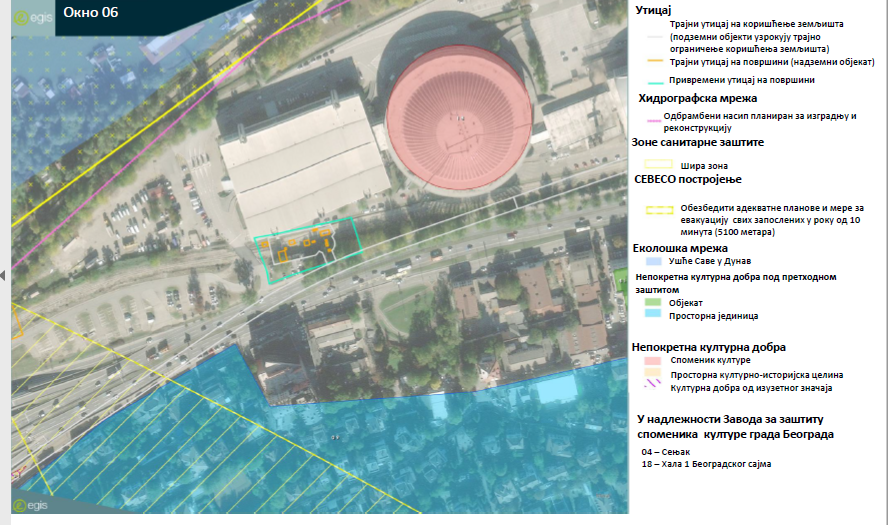Click the pink line symbol for одбрамбени насип
Screen dimensions: 888x525
(654, 121)
